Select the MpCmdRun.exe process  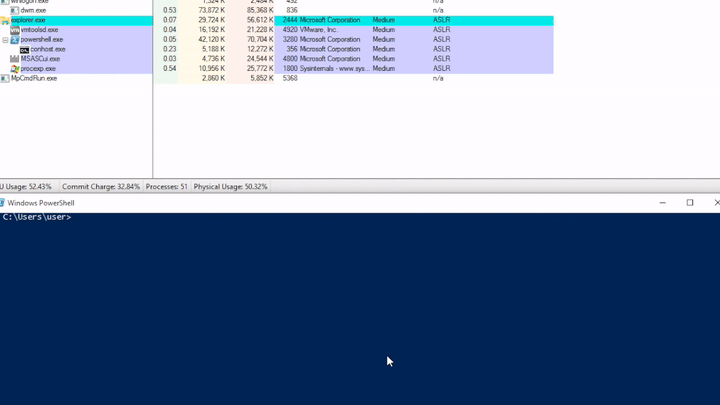(34, 79)
